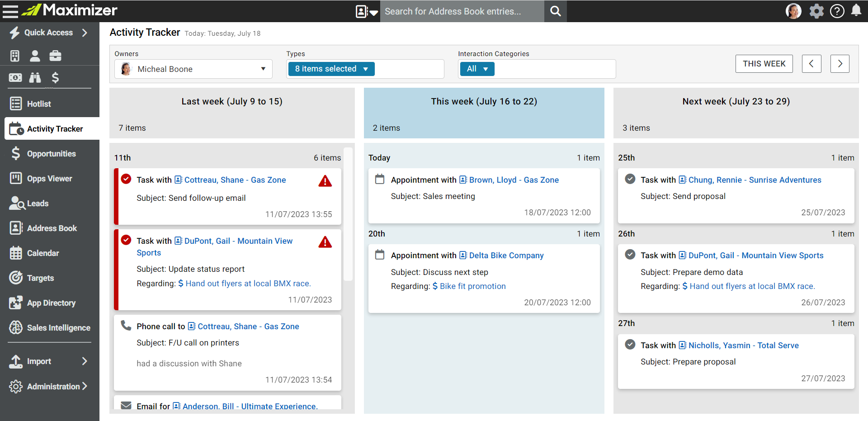Click the company building quick access icon
The image size is (868, 421).
click(x=15, y=56)
